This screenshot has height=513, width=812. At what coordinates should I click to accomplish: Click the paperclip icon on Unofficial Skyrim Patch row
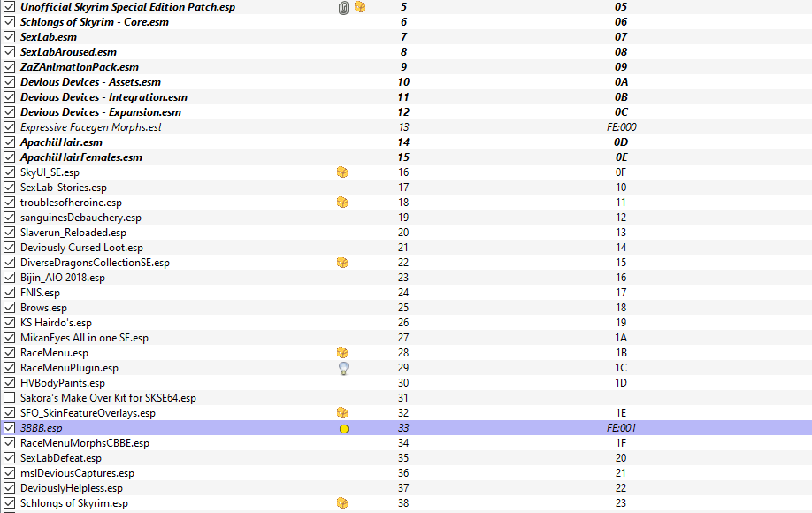pyautogui.click(x=343, y=7)
